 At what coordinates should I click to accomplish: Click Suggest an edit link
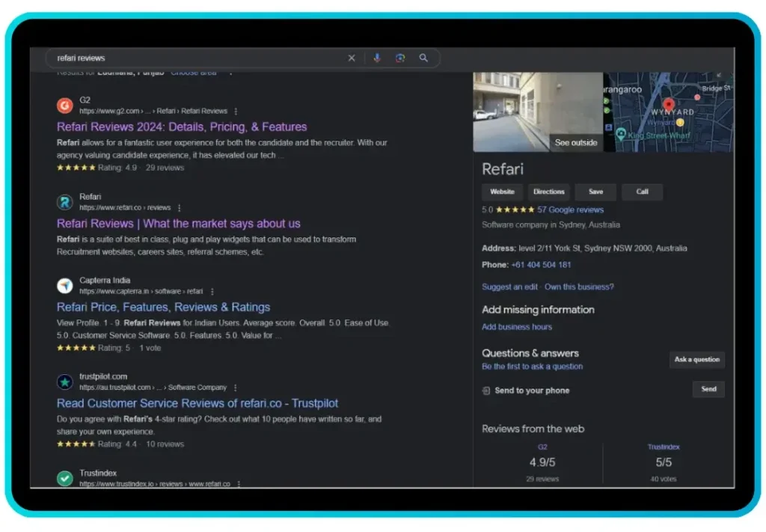509,287
